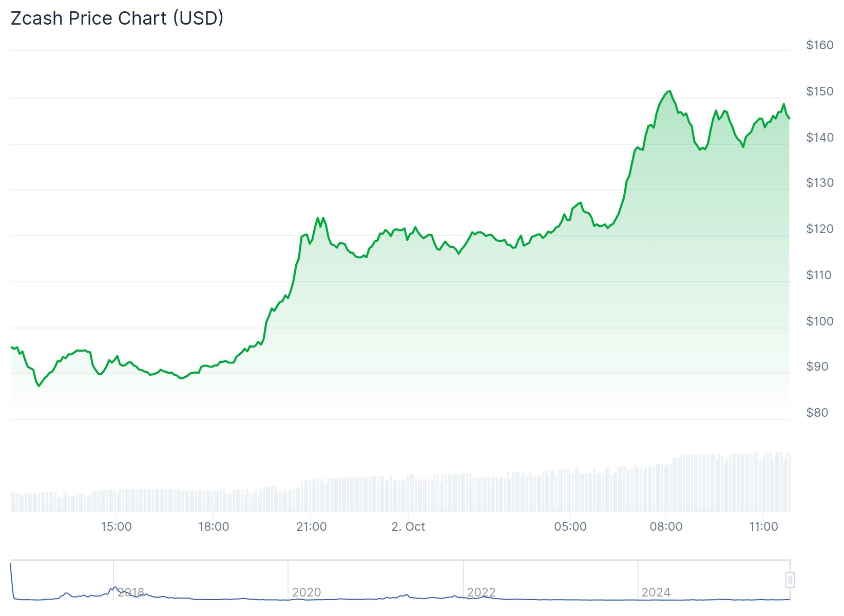Viewport: 844px width, 616px height.
Task: Click the Zcash Price Chart (USD) title
Action: (x=117, y=18)
